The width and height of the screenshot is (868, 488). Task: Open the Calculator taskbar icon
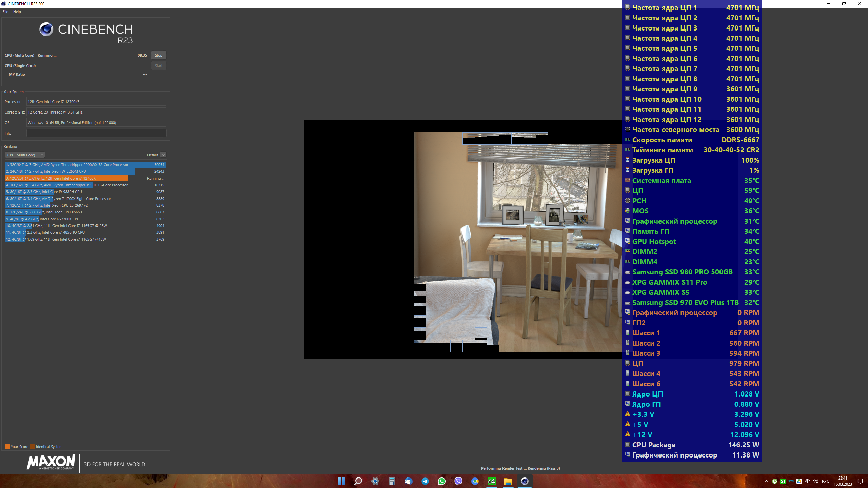tap(392, 481)
